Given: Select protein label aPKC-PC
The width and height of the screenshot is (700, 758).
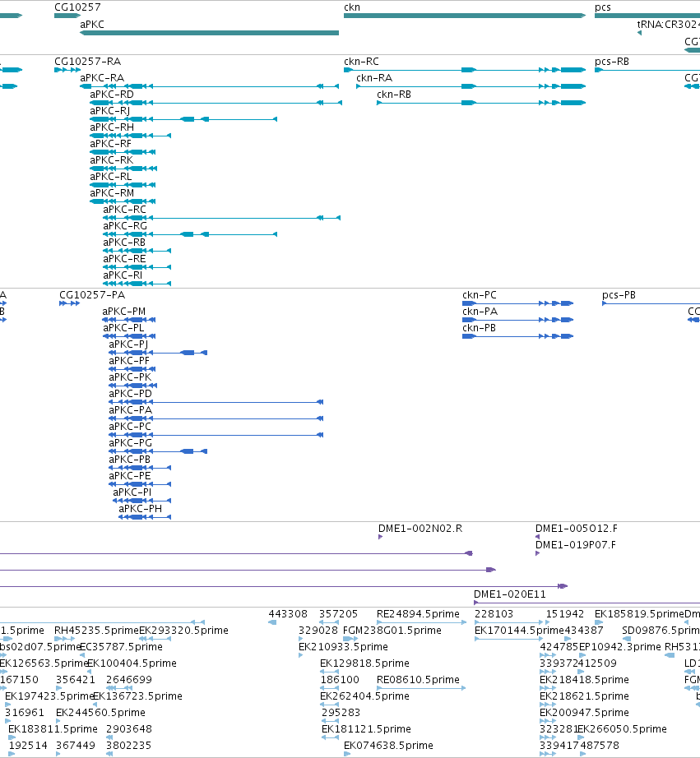Looking at the screenshot, I should [130, 427].
